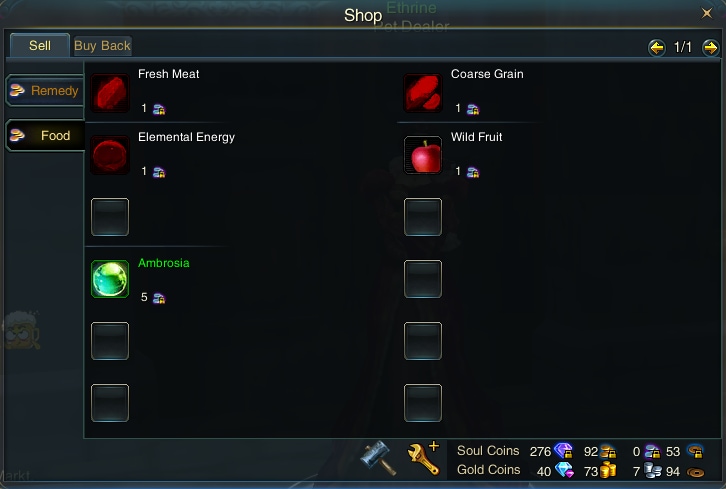Go to the previous shop page
This screenshot has height=489, width=726.
tap(657, 47)
